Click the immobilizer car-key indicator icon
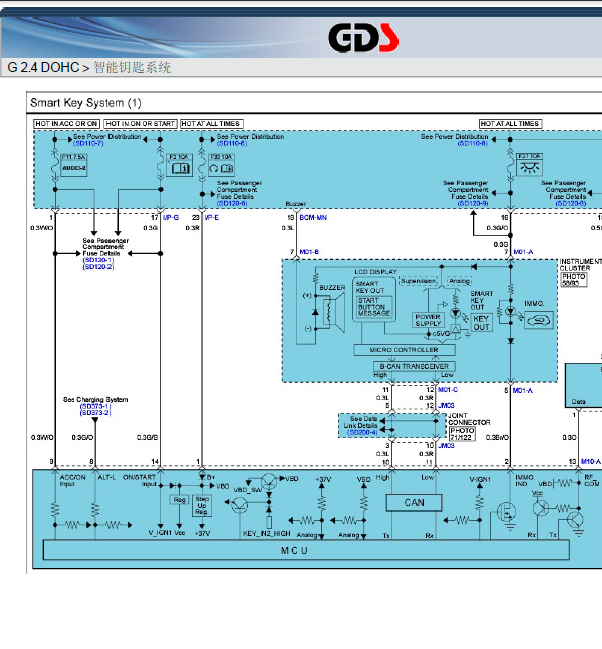The image size is (602, 649). coord(539,320)
